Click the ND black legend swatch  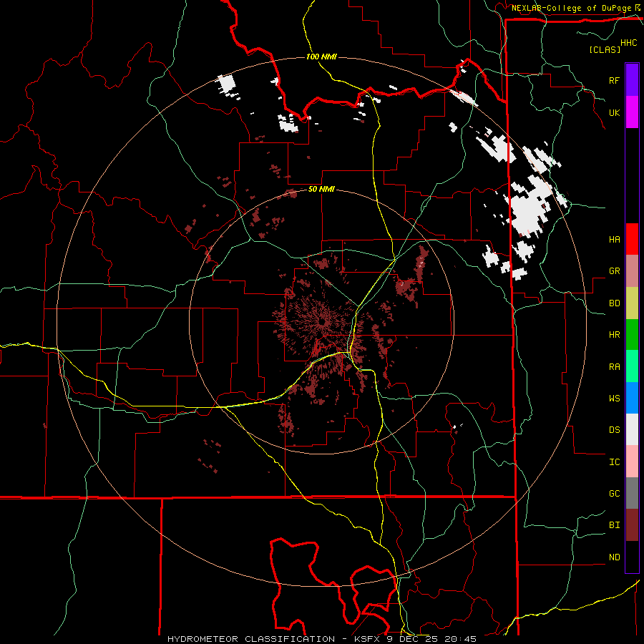(632, 557)
